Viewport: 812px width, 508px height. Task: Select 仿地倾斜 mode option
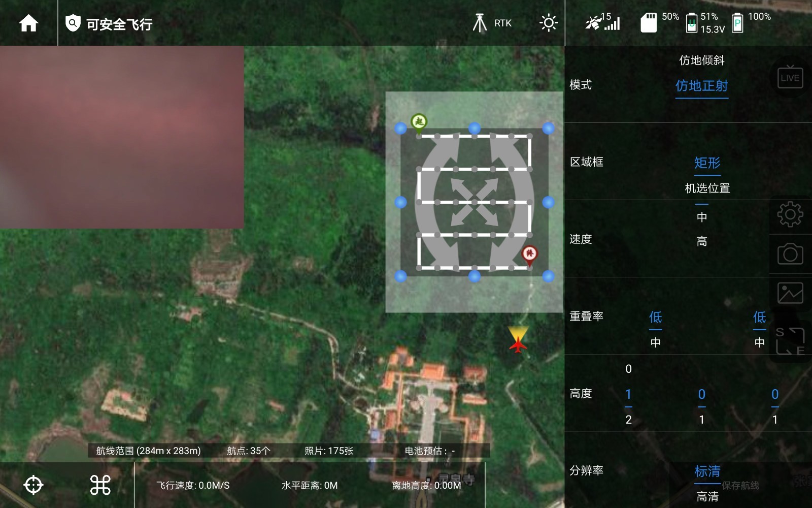701,60
